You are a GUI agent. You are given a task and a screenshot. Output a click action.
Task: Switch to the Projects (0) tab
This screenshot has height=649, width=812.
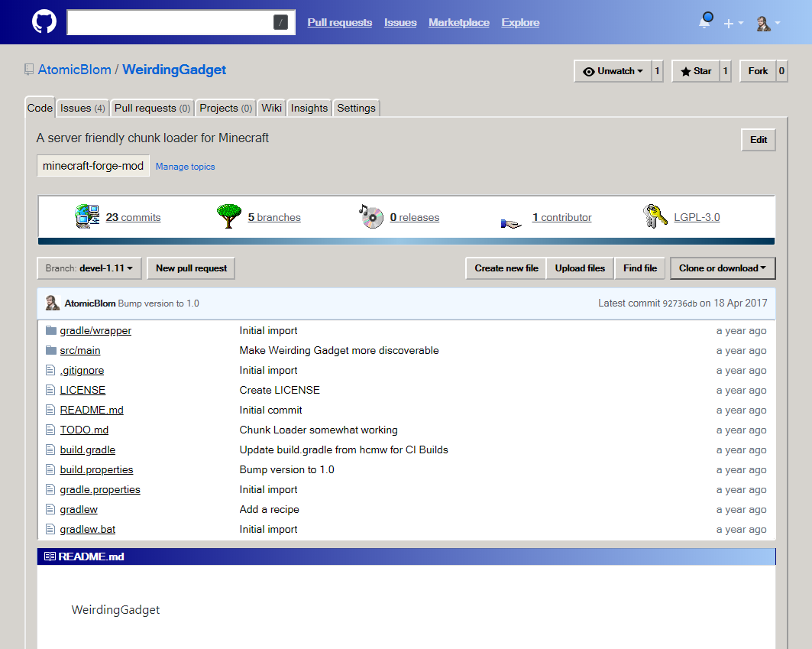226,108
